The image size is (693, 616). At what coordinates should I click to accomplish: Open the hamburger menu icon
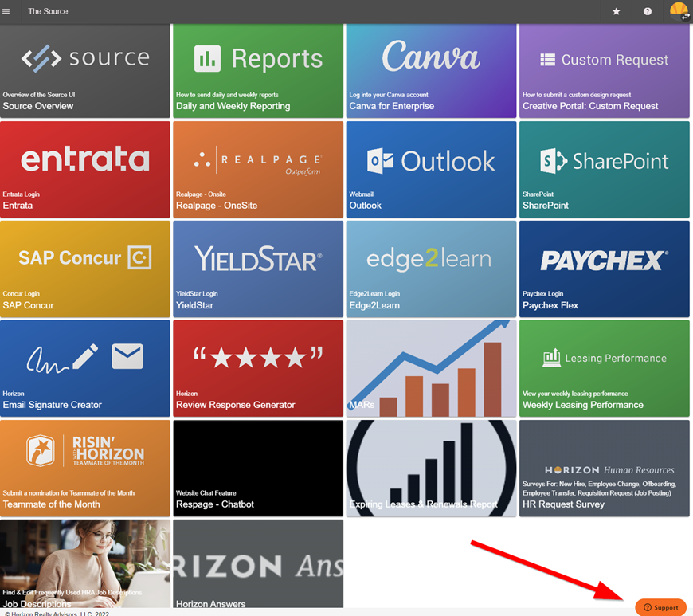click(x=6, y=11)
